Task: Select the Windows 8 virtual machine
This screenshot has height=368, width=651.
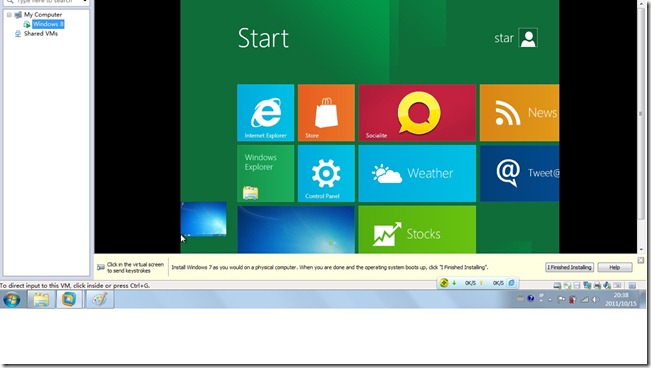Action: 48,24
